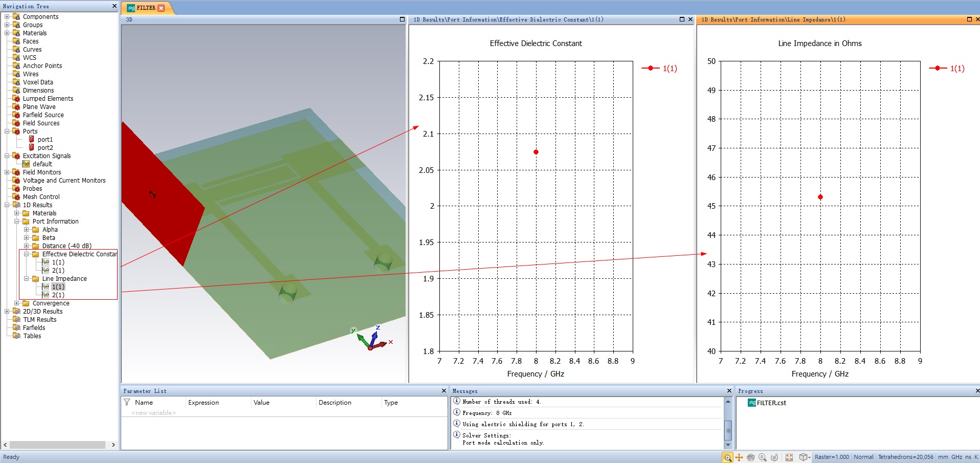The width and height of the screenshot is (980, 463).
Task: Click the port2 red port icon
Action: 32,147
